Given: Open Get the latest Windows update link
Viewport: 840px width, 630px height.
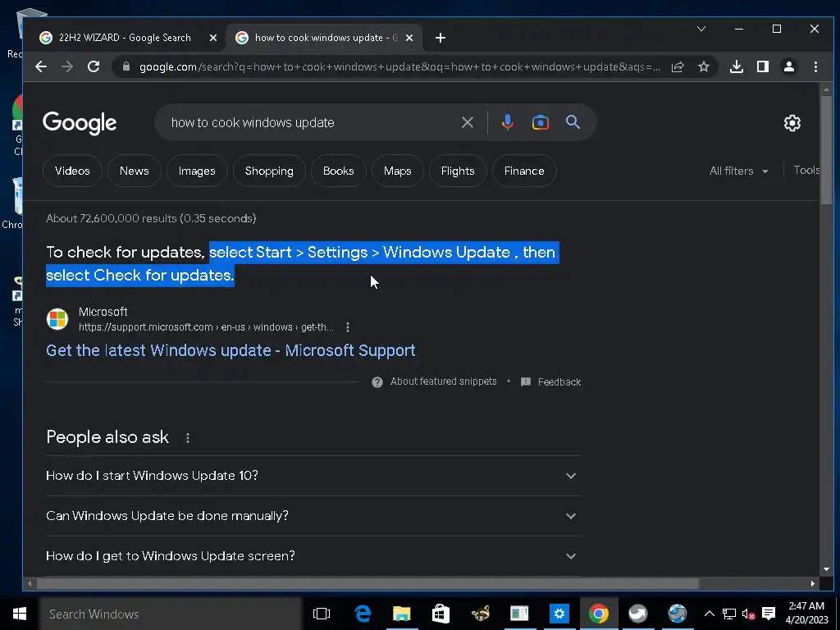Looking at the screenshot, I should [231, 350].
